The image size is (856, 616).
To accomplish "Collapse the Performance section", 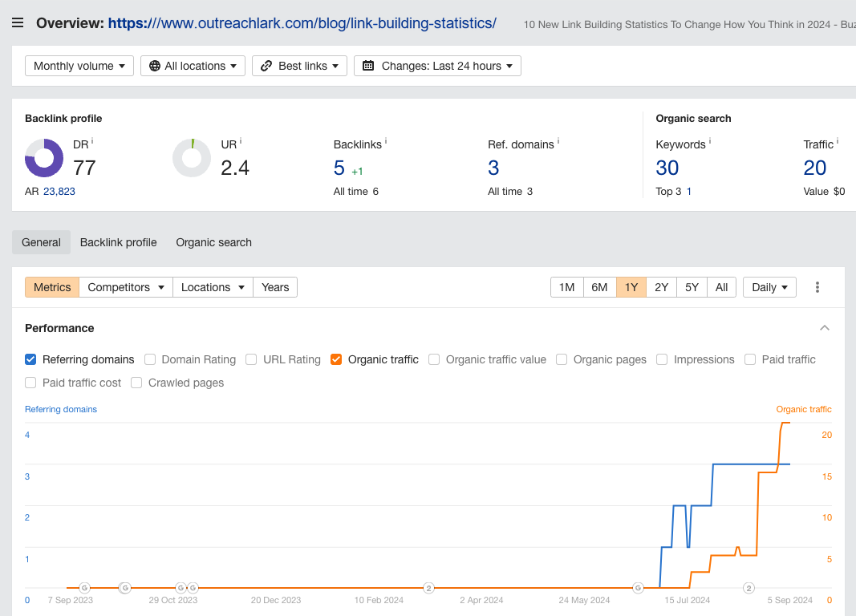I will 825,328.
